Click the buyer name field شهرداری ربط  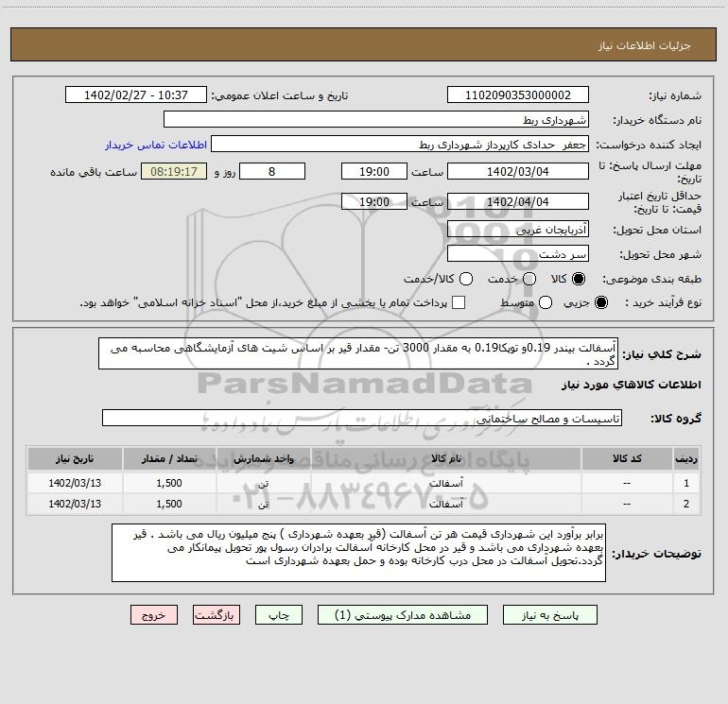pos(376,119)
